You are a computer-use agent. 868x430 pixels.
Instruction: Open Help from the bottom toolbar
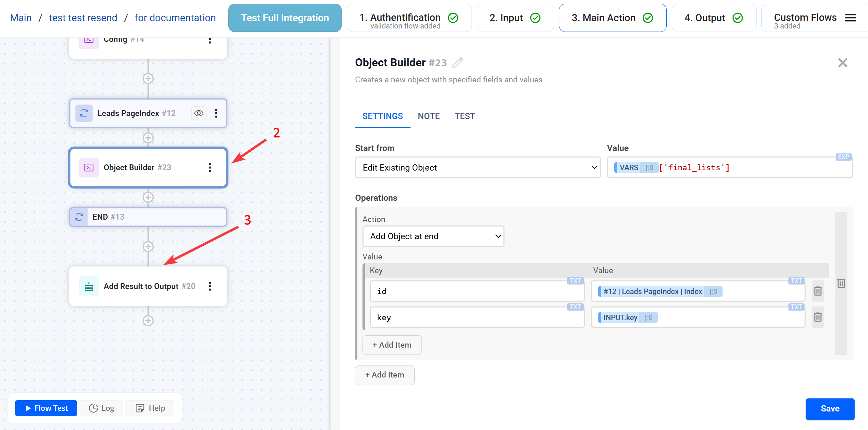click(x=150, y=408)
